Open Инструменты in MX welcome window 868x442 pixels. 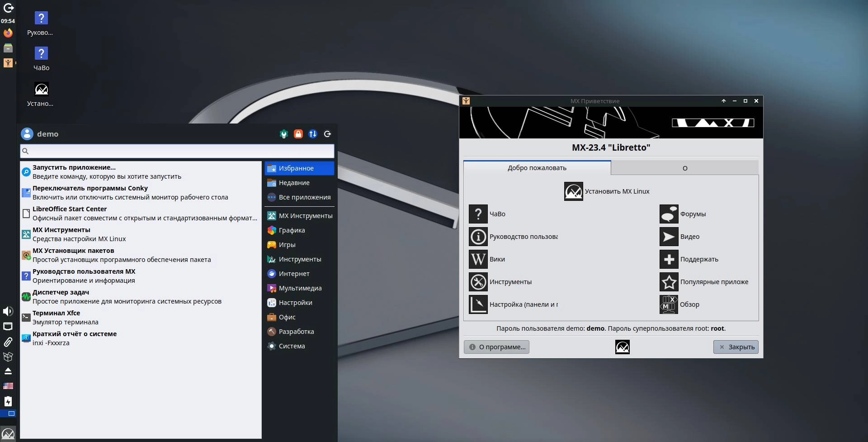point(500,282)
